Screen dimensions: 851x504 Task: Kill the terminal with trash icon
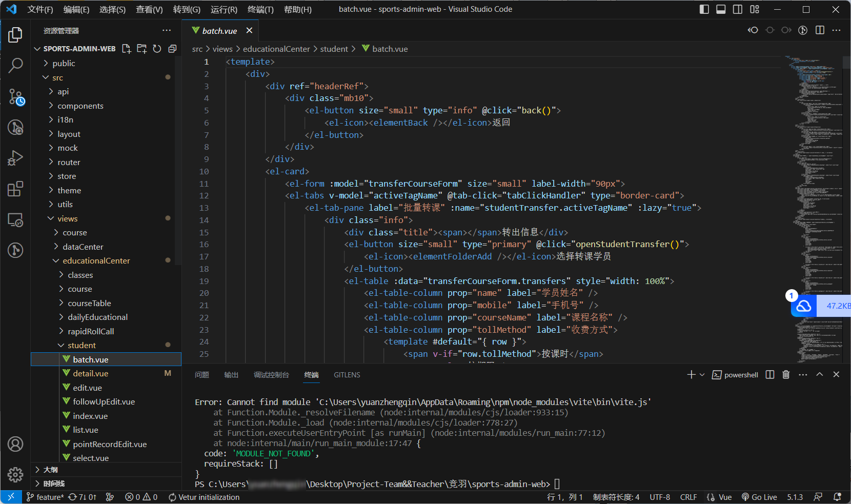pos(786,375)
